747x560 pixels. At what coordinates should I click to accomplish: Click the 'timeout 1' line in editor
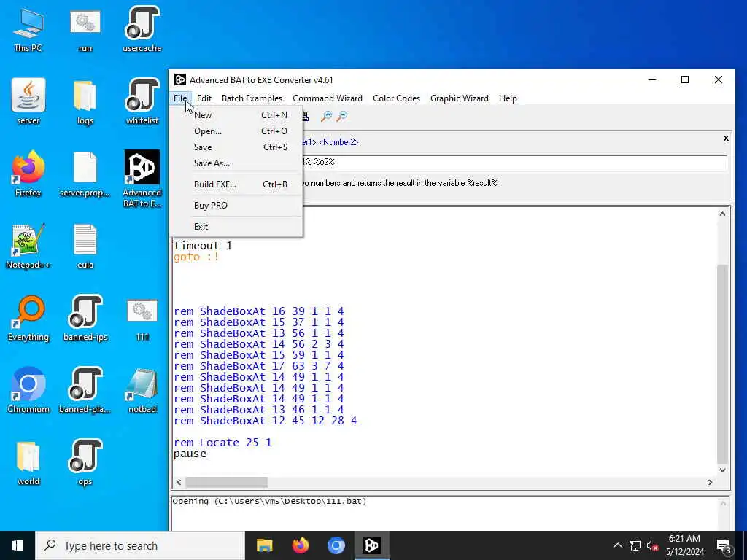[x=203, y=246]
